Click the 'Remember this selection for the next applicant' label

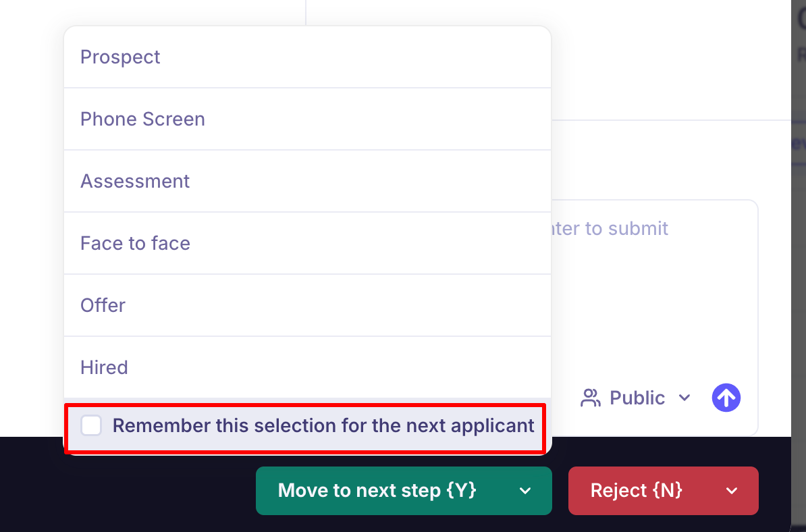coord(323,426)
